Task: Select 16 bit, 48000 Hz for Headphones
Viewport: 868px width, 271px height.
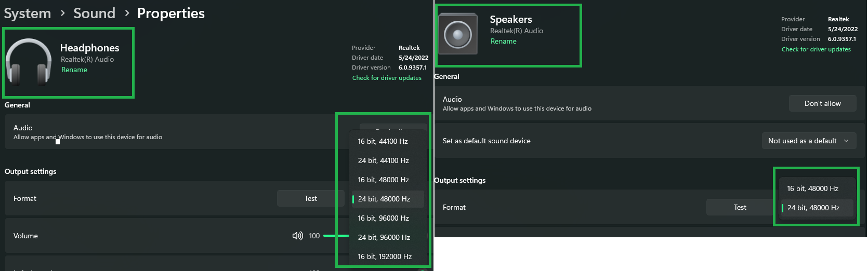Action: (x=388, y=180)
